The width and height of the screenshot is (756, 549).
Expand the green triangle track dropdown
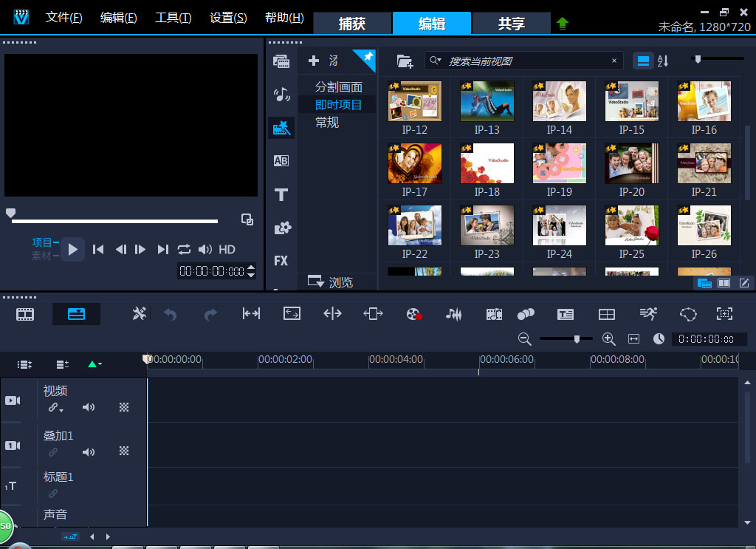(94, 364)
